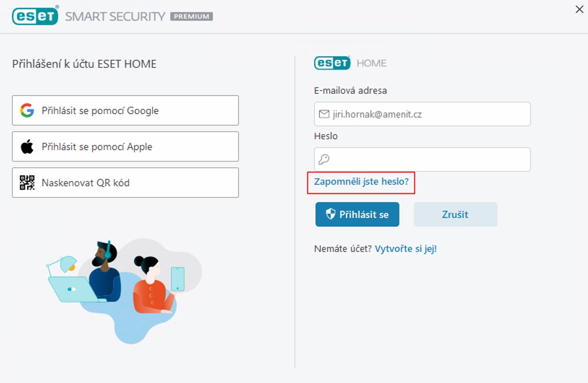The width and height of the screenshot is (588, 383).
Task: Focus the E-mailová adresa input field
Action: click(x=422, y=114)
